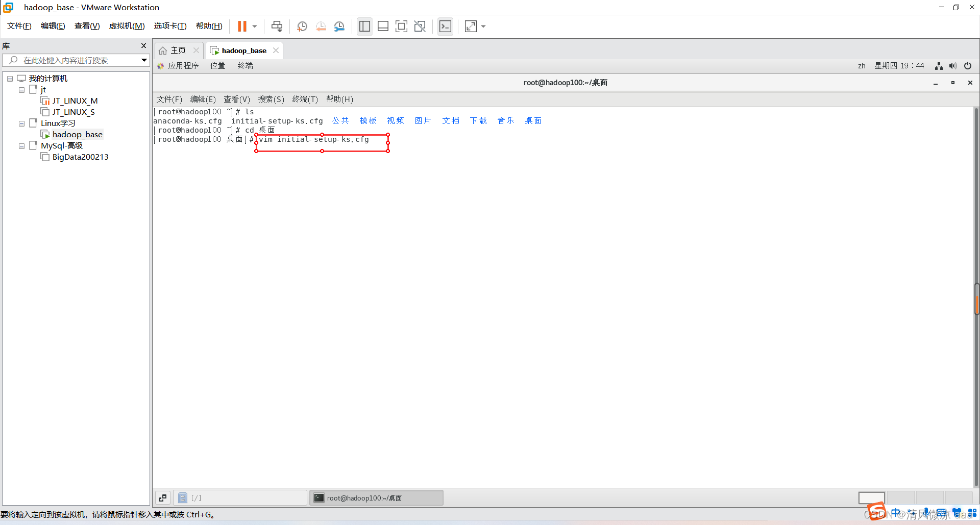Click Send Ctrl+Alt+Del icon
This screenshot has width=980, height=525.
pyautogui.click(x=277, y=26)
